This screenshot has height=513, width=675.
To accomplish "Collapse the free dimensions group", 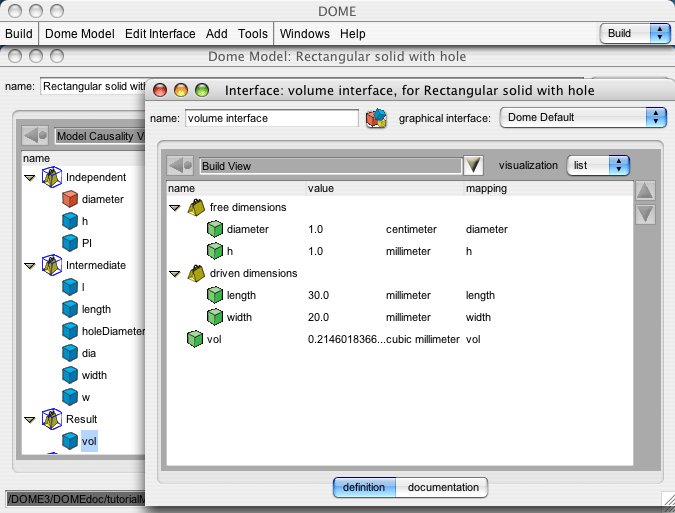I will tap(175, 208).
